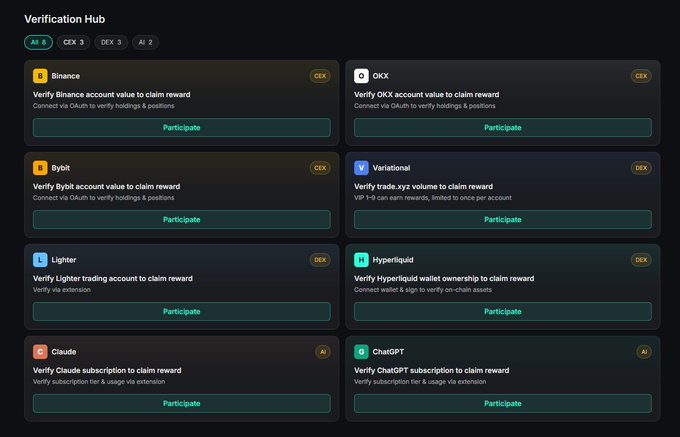
Task: Click 'Verify Claude subscription to claim reward'
Action: coord(107,370)
